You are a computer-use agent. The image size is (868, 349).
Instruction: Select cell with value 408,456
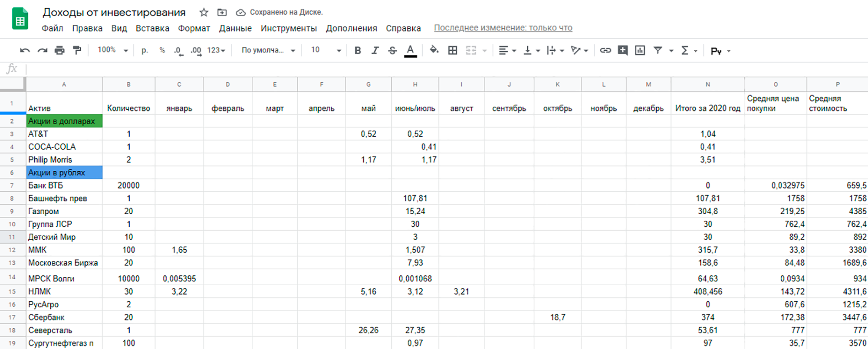coord(708,291)
